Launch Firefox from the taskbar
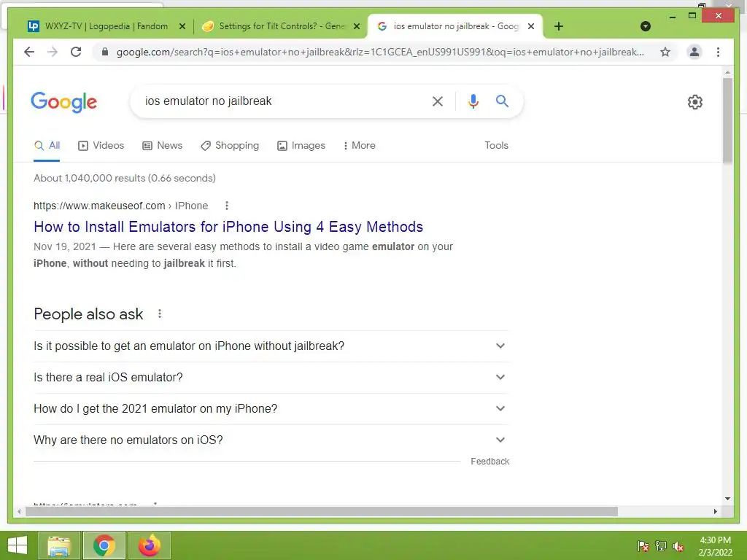The height and width of the screenshot is (560, 747). pyautogui.click(x=149, y=545)
